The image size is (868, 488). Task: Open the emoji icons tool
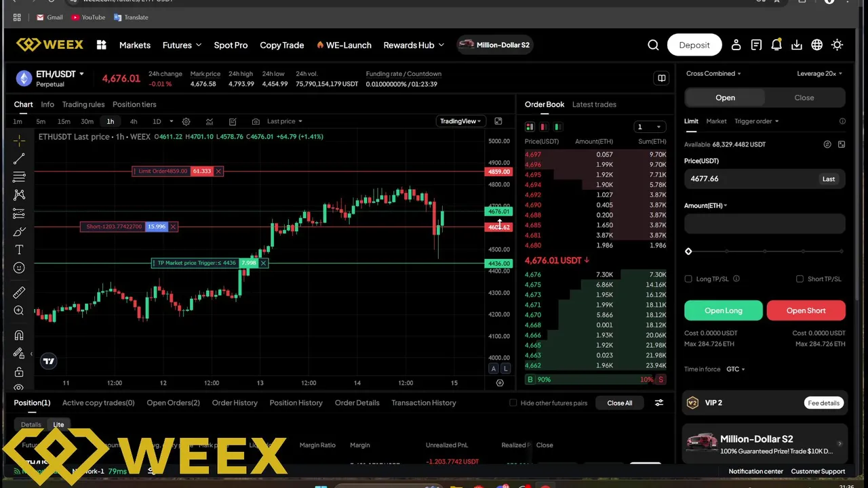coord(19,268)
